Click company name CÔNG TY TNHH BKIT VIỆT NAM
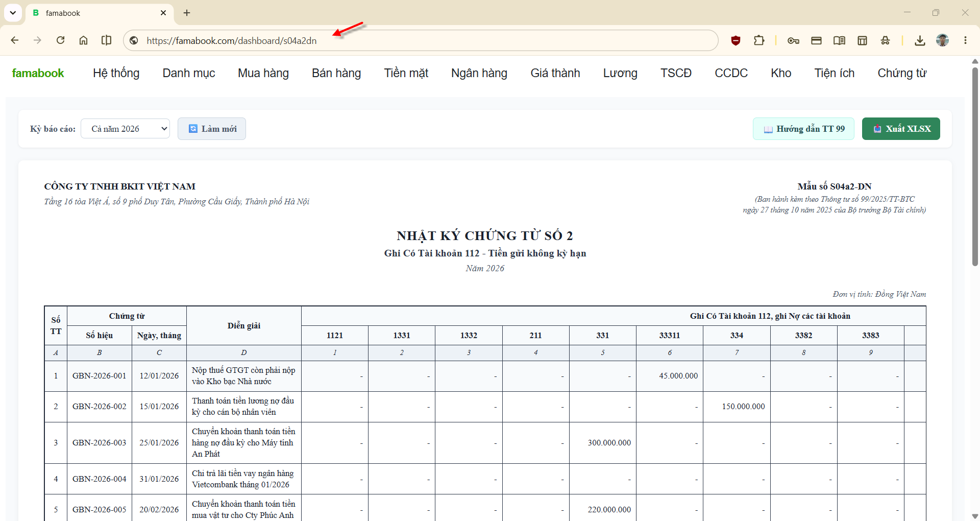 click(120, 186)
